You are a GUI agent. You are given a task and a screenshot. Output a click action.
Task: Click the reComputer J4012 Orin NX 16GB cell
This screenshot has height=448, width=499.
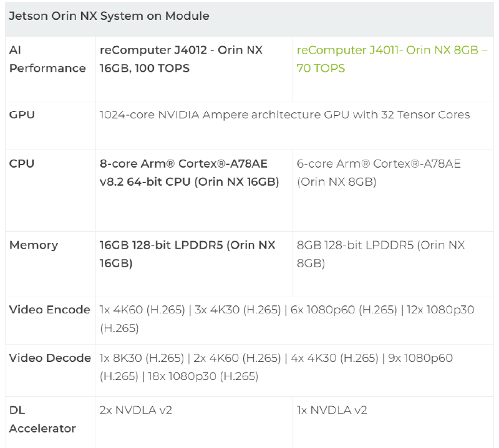tap(181, 59)
